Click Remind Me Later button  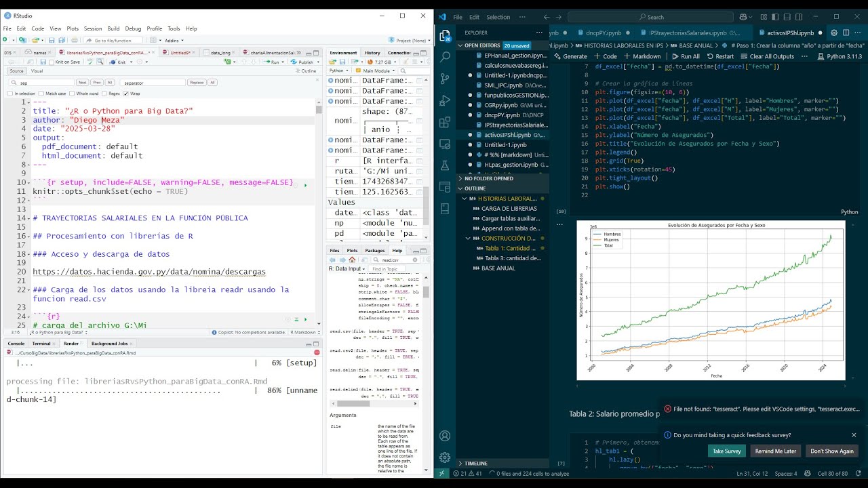tap(776, 451)
